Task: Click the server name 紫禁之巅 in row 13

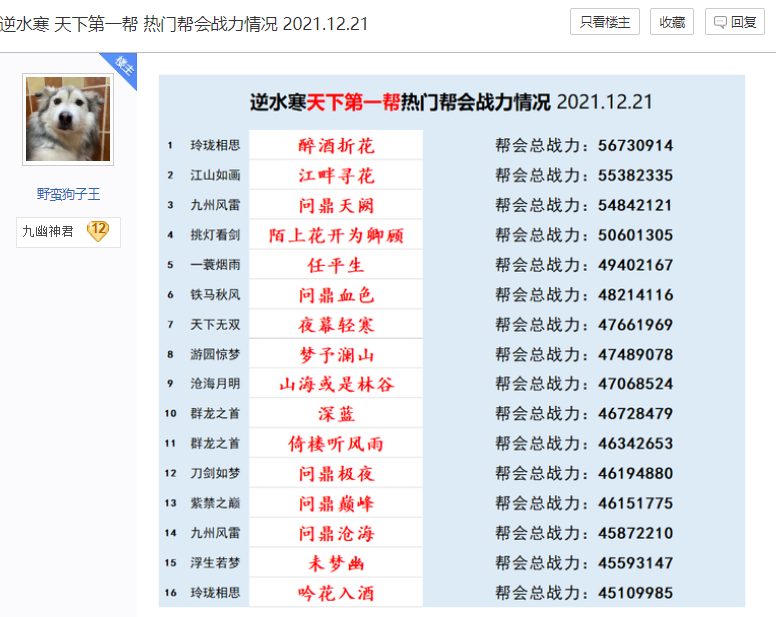Action: coord(215,503)
